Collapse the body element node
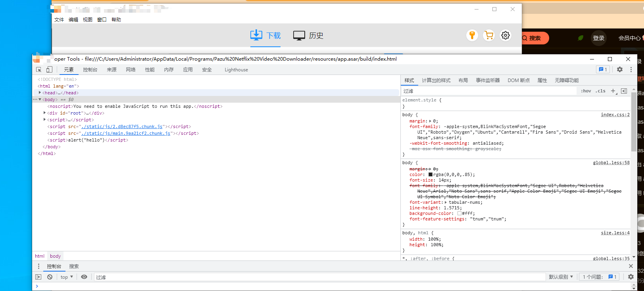644x291 pixels. [x=40, y=99]
